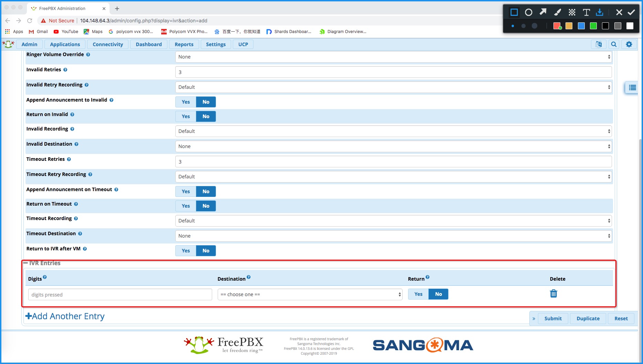643x364 pixels.
Task: Click the download screenshot icon
Action: click(600, 12)
